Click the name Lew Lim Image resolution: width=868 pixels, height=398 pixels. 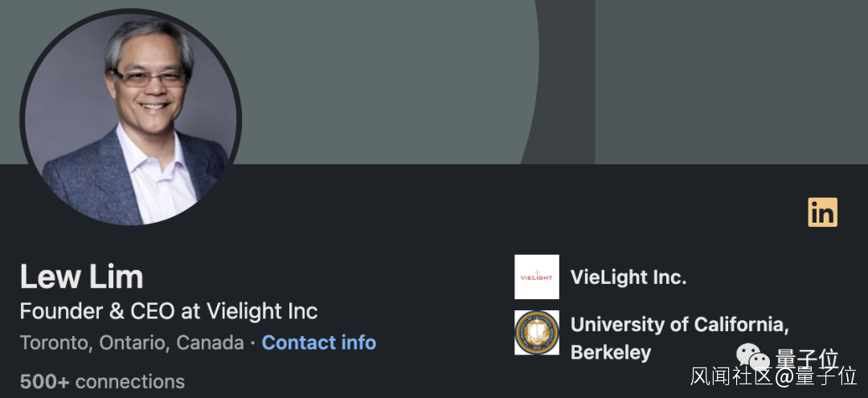pyautogui.click(x=81, y=277)
